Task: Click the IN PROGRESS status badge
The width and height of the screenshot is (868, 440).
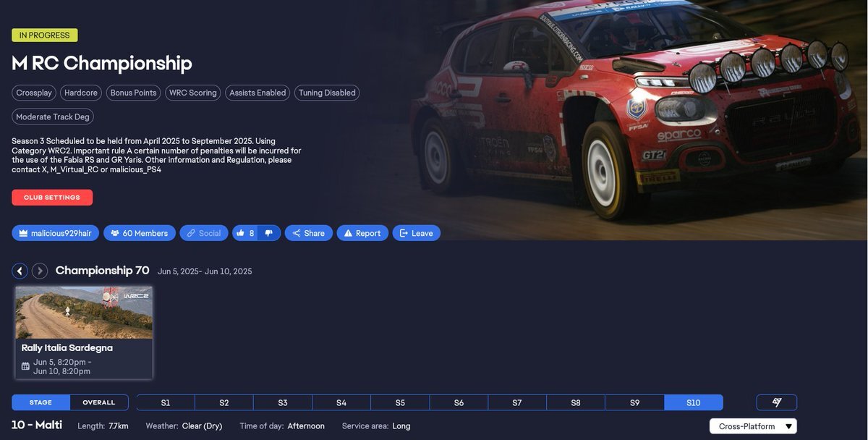Action: click(45, 35)
